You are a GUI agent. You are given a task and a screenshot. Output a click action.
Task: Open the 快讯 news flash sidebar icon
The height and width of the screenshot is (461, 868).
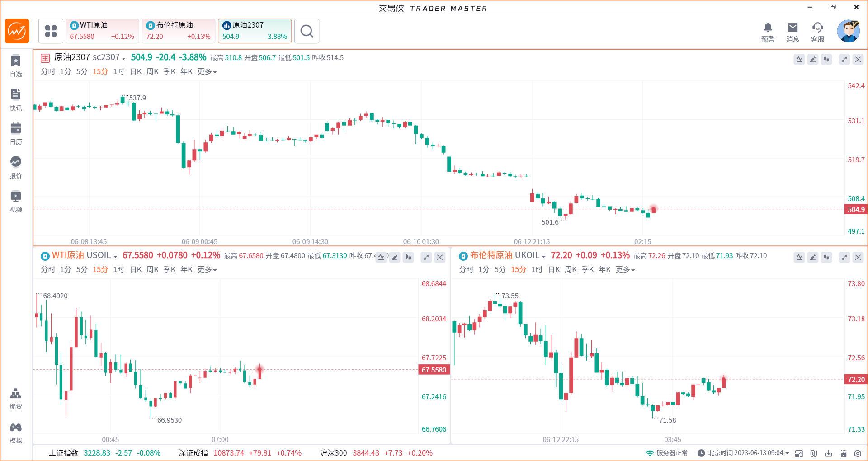16,100
